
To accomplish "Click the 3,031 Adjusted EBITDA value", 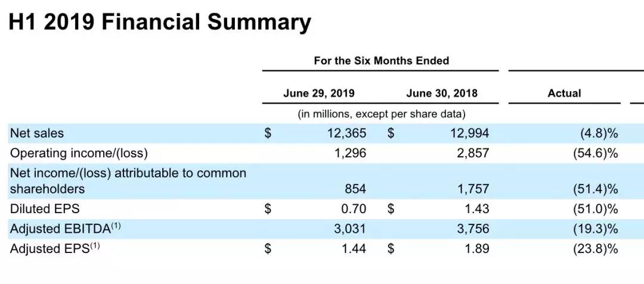I will pyautogui.click(x=350, y=228).
